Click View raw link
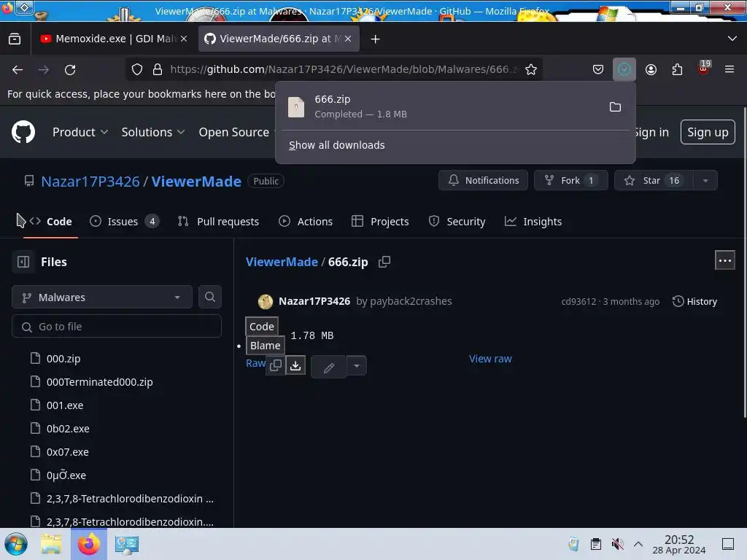This screenshot has width=747, height=560. [490, 359]
